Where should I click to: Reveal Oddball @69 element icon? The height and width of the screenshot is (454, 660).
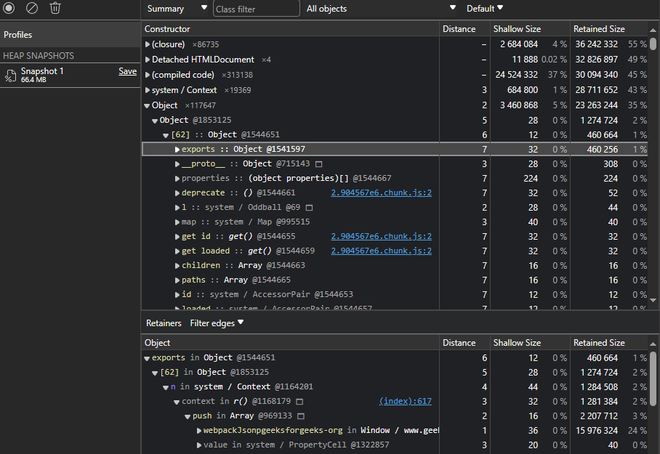[309, 208]
